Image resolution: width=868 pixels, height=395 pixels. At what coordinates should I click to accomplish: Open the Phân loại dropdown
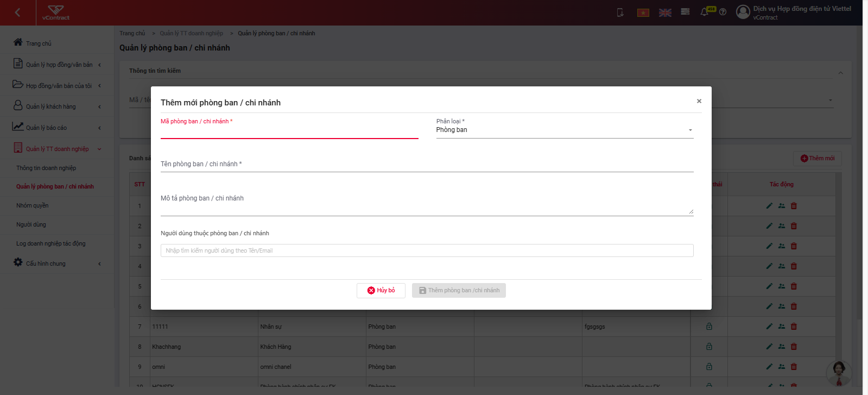(x=565, y=130)
